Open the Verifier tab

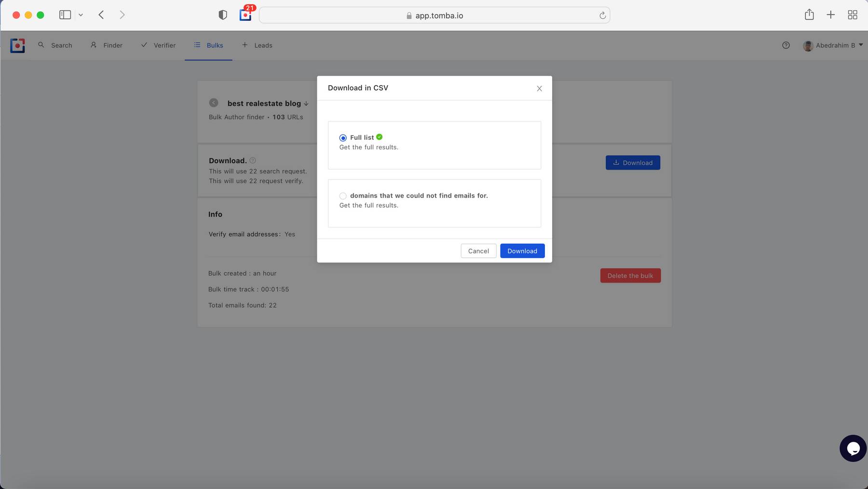tap(158, 45)
